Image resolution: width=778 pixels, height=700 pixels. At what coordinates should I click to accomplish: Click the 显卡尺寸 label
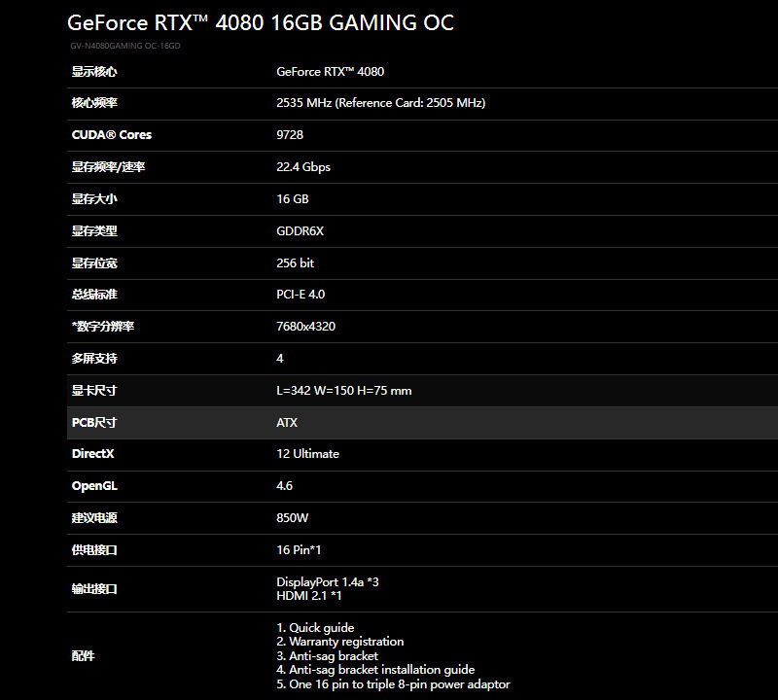coord(94,391)
